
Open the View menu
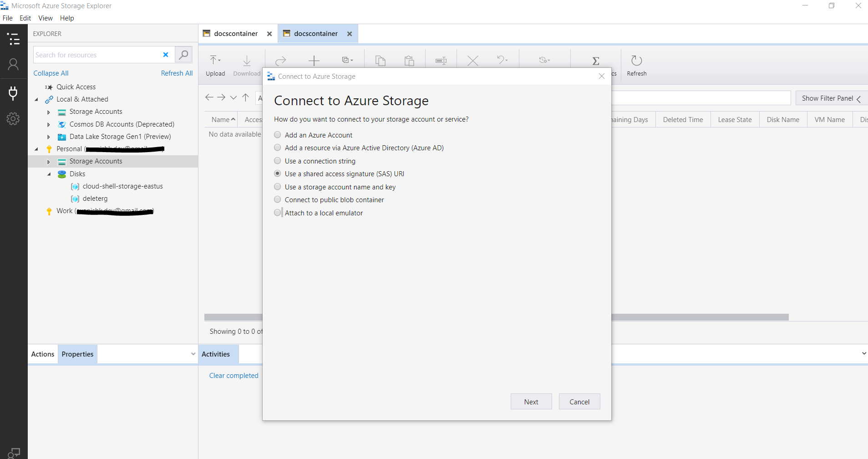pyautogui.click(x=46, y=18)
